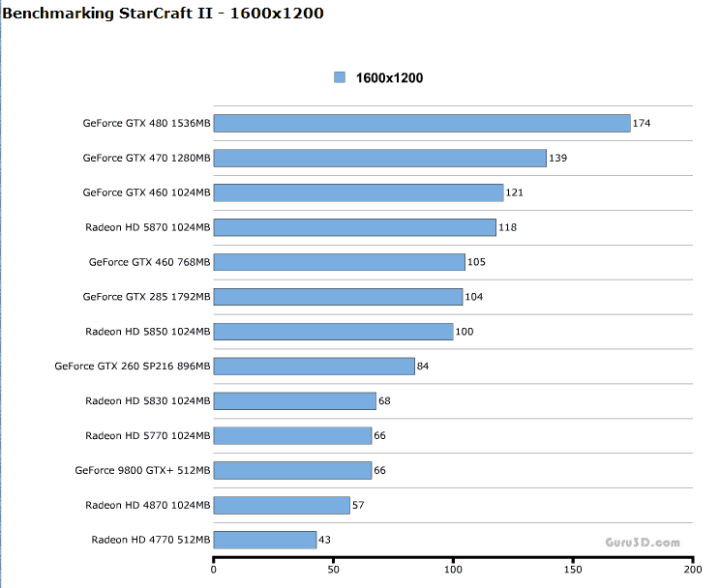Click the label GeForce GTX 480 1536MB
The image size is (720, 588).
point(146,123)
